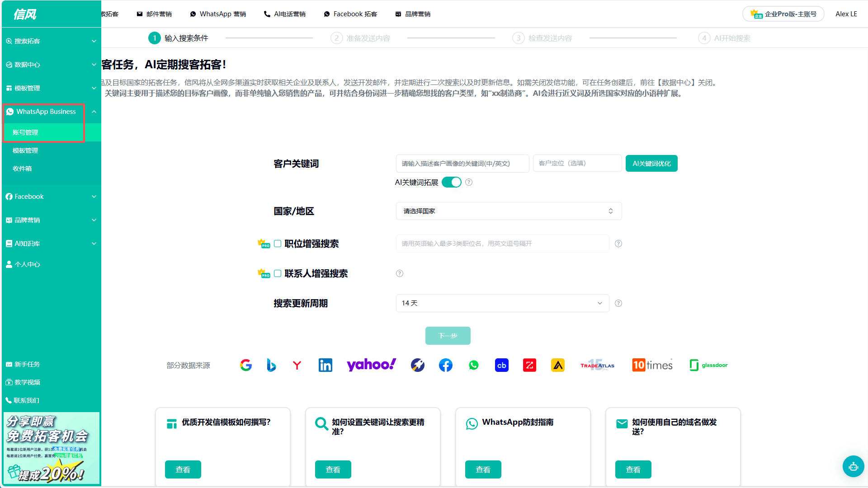868x488 pixels.
Task: Click the Facebook data source icon
Action: coord(445,365)
